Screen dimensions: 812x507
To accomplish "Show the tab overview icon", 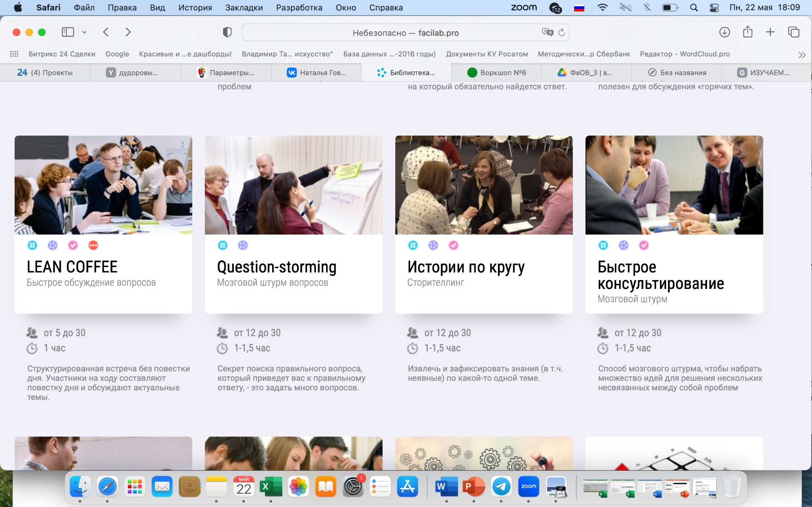I will 794,32.
